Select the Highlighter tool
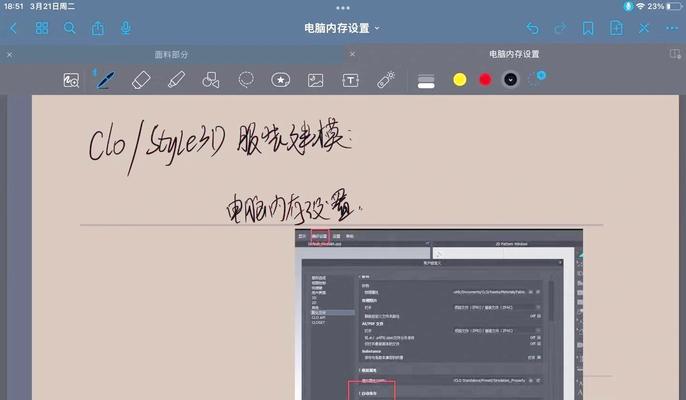The width and height of the screenshot is (686, 400). (x=176, y=80)
